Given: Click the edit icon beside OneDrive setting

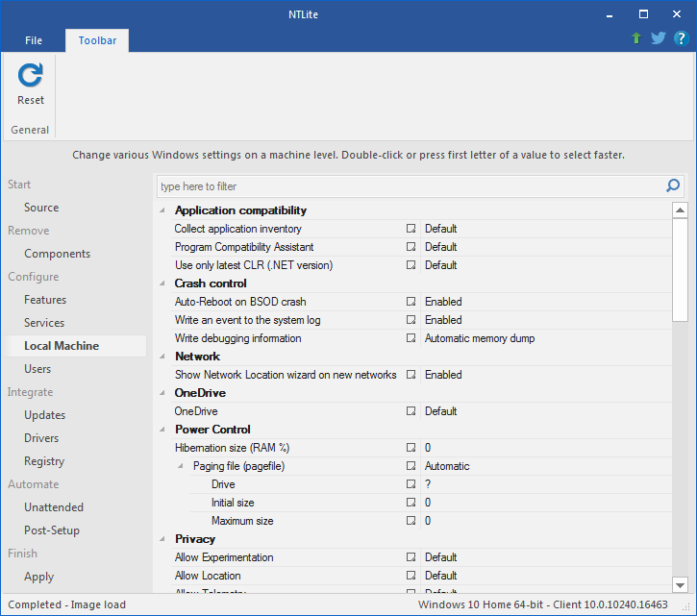Looking at the screenshot, I should click(411, 411).
